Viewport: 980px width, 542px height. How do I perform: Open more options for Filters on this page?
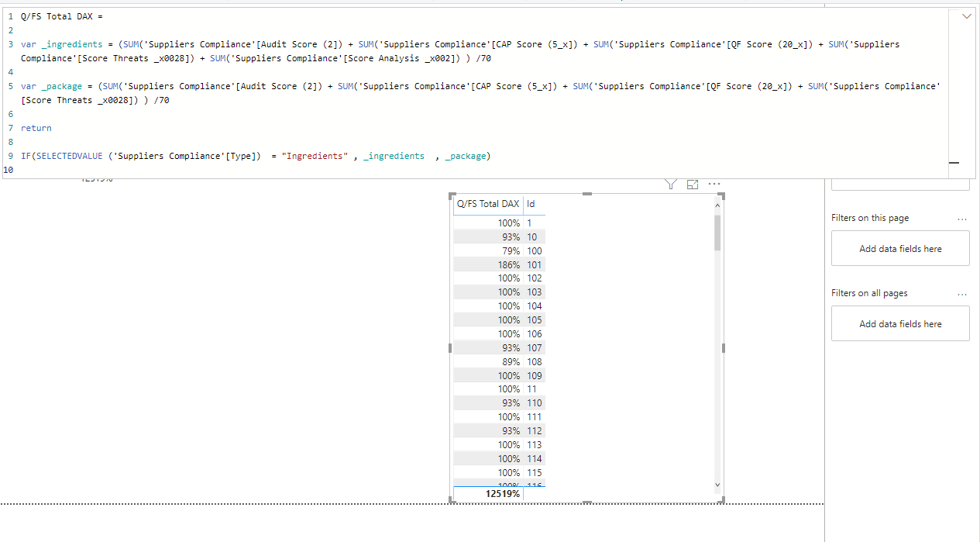[962, 219]
